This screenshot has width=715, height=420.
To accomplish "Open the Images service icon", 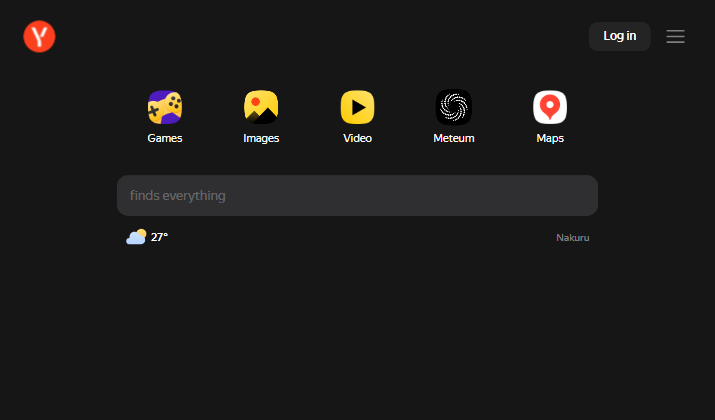I will 261,108.
